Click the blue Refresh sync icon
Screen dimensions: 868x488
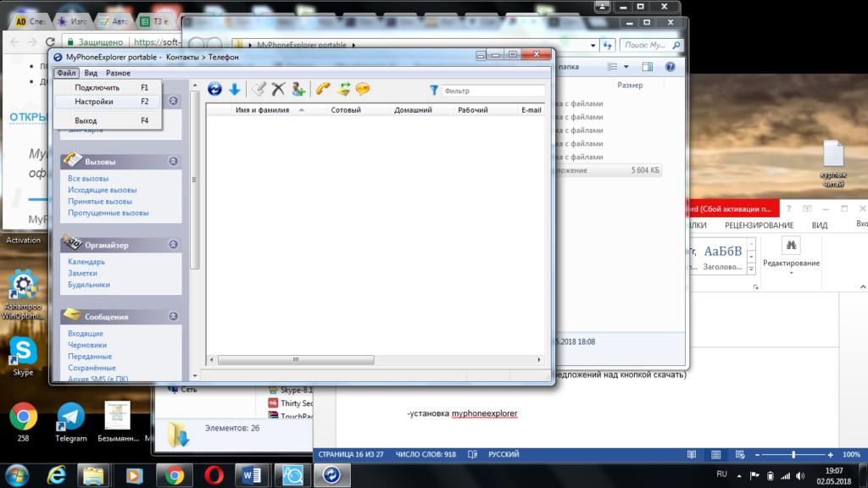coord(214,89)
